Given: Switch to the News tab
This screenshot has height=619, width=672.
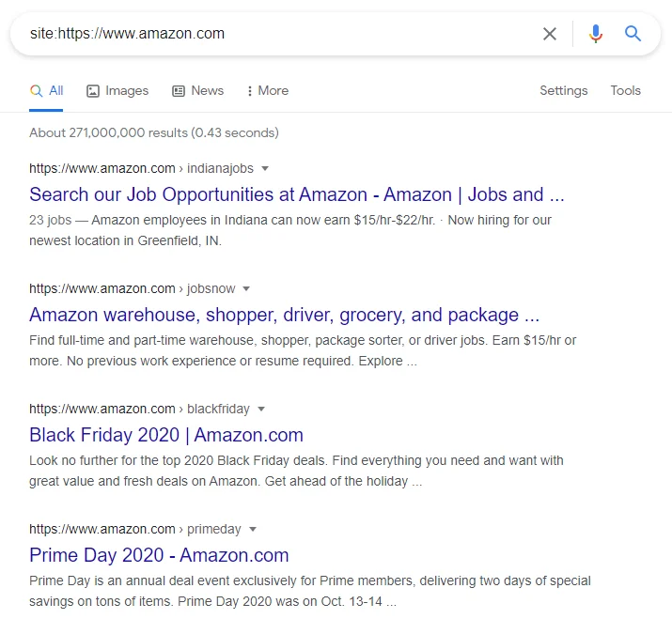Looking at the screenshot, I should point(197,91).
